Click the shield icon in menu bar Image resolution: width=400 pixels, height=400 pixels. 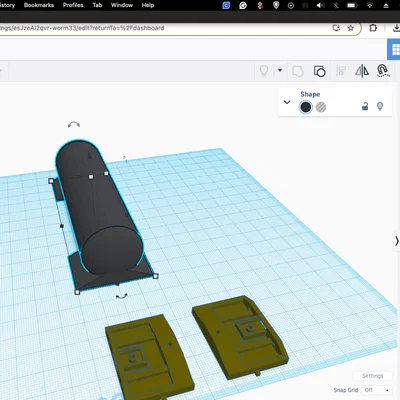276,5
